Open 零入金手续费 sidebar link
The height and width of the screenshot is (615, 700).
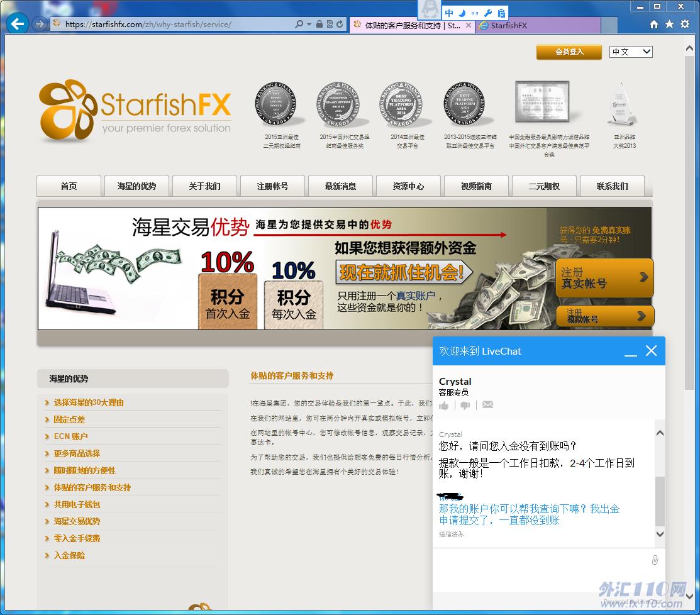[x=77, y=538]
